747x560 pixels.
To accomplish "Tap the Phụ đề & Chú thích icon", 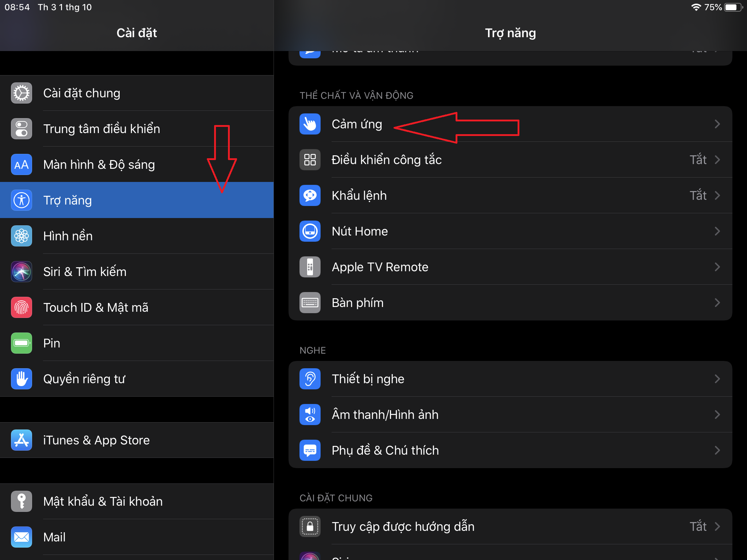I will pyautogui.click(x=310, y=450).
